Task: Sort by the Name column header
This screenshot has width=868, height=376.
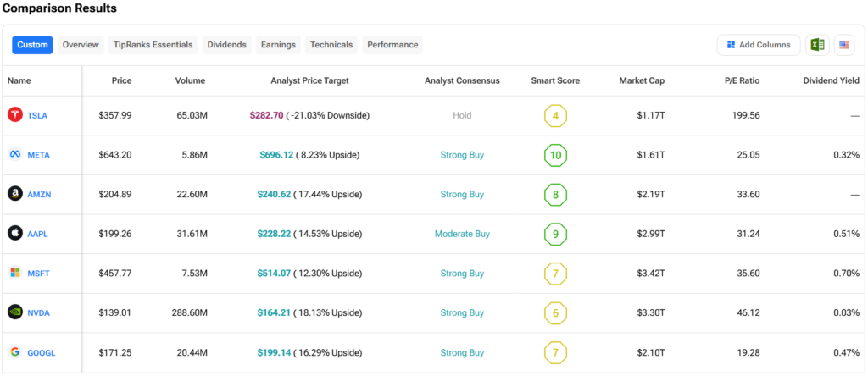Action: (19, 80)
